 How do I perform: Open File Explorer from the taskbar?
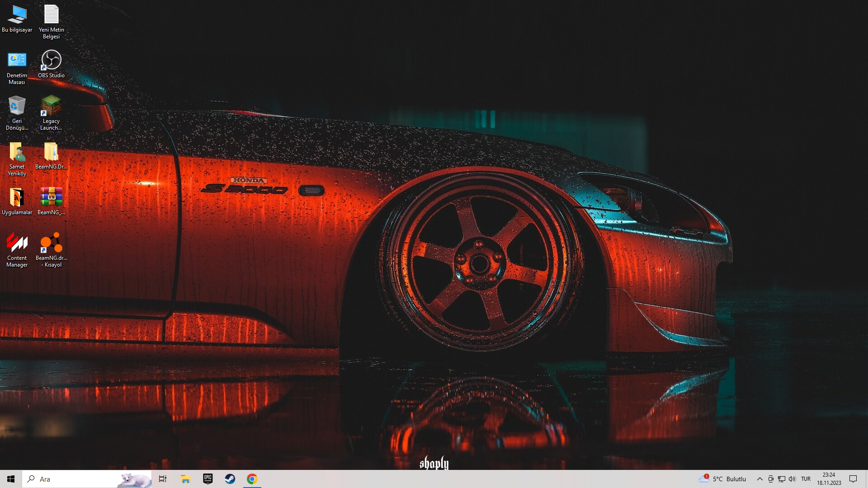185,479
